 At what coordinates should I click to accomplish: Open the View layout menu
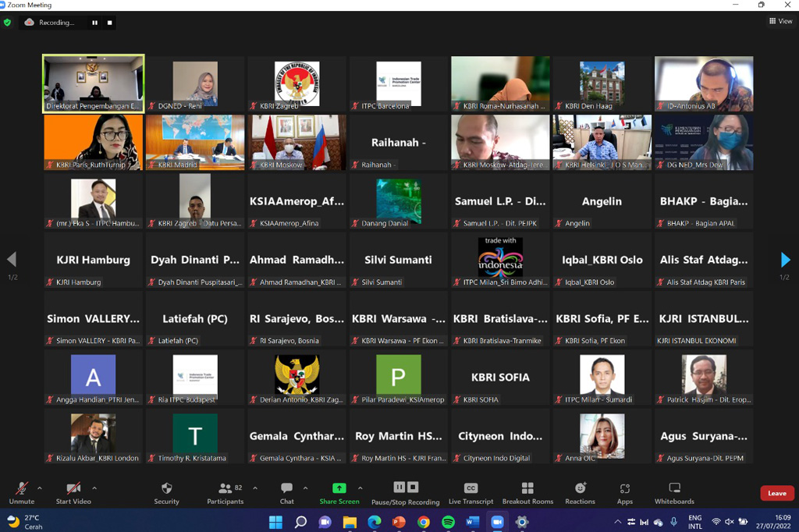[780, 22]
